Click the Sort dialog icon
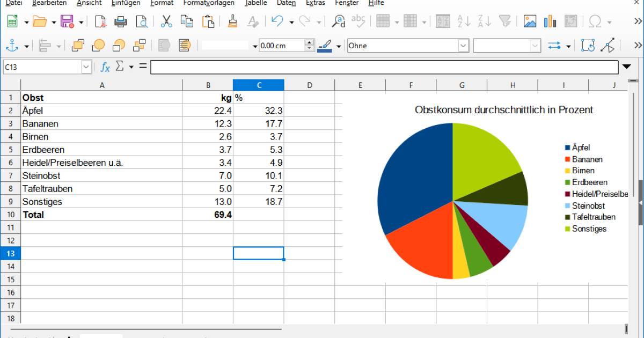644x338 pixels. 443,21
